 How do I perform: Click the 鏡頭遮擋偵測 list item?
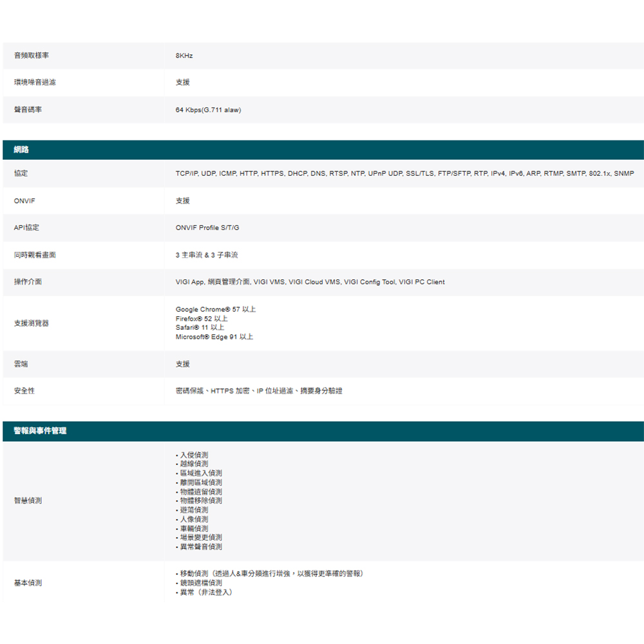pos(200,583)
